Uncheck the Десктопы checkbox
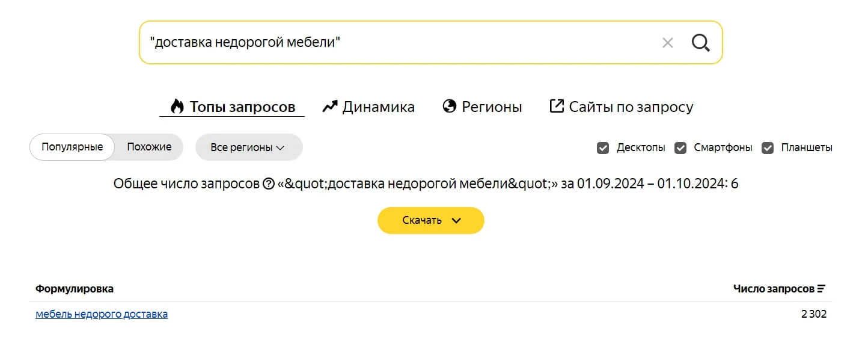868x346 pixels. pyautogui.click(x=603, y=147)
